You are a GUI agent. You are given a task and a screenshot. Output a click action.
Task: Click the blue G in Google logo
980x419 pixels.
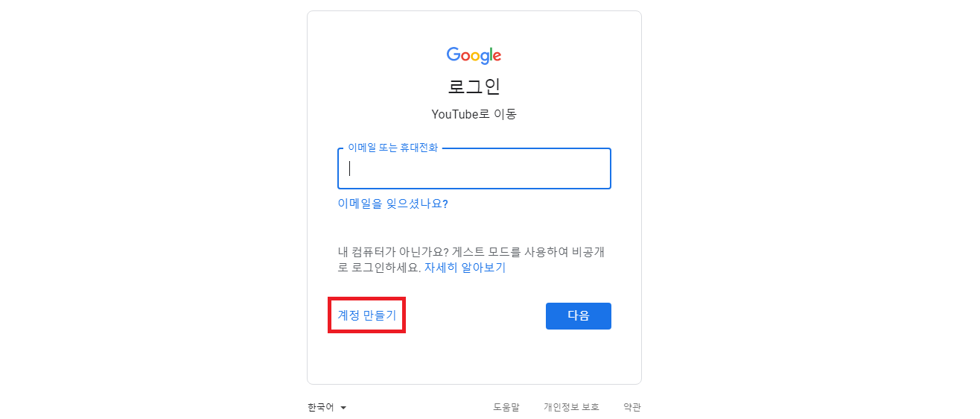coord(454,54)
